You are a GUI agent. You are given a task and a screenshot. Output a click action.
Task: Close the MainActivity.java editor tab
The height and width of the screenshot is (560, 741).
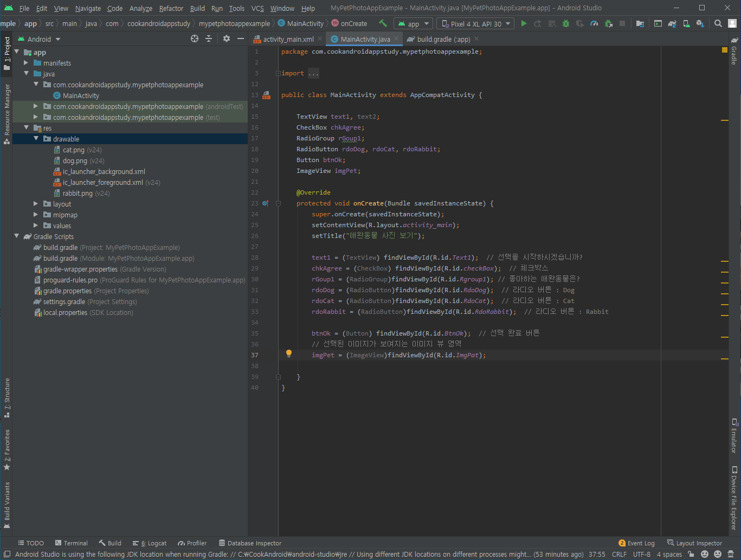[x=396, y=38]
